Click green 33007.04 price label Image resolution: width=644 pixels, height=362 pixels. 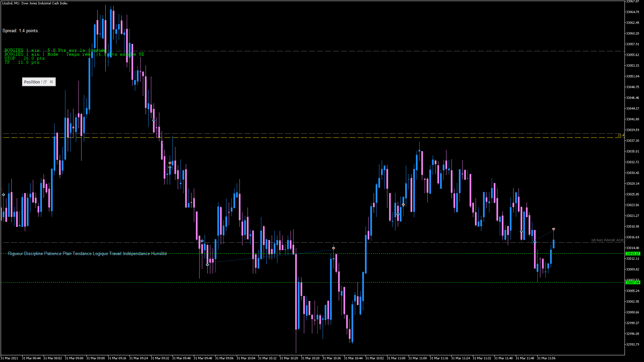[x=633, y=283]
